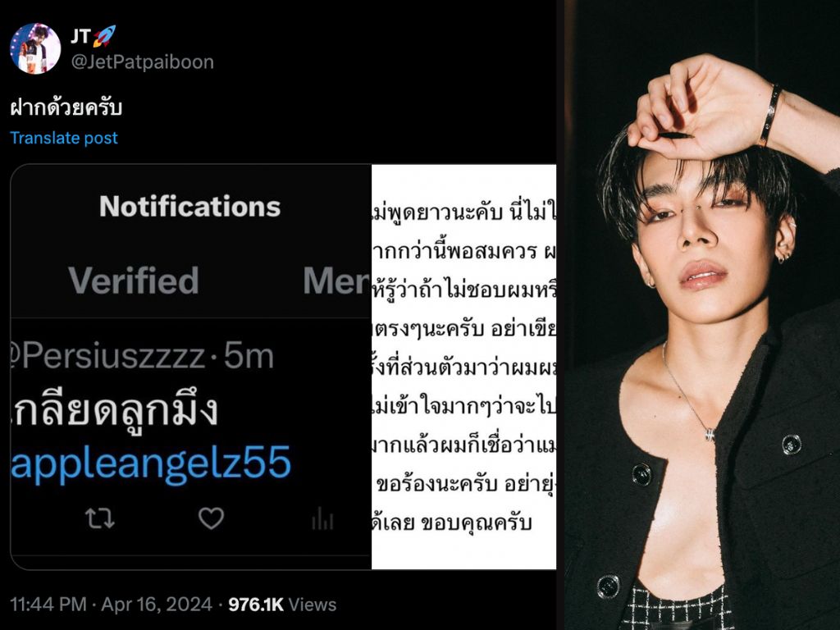The height and width of the screenshot is (630, 840).
Task: Open view analytics bar chart icon
Action: pos(322,518)
